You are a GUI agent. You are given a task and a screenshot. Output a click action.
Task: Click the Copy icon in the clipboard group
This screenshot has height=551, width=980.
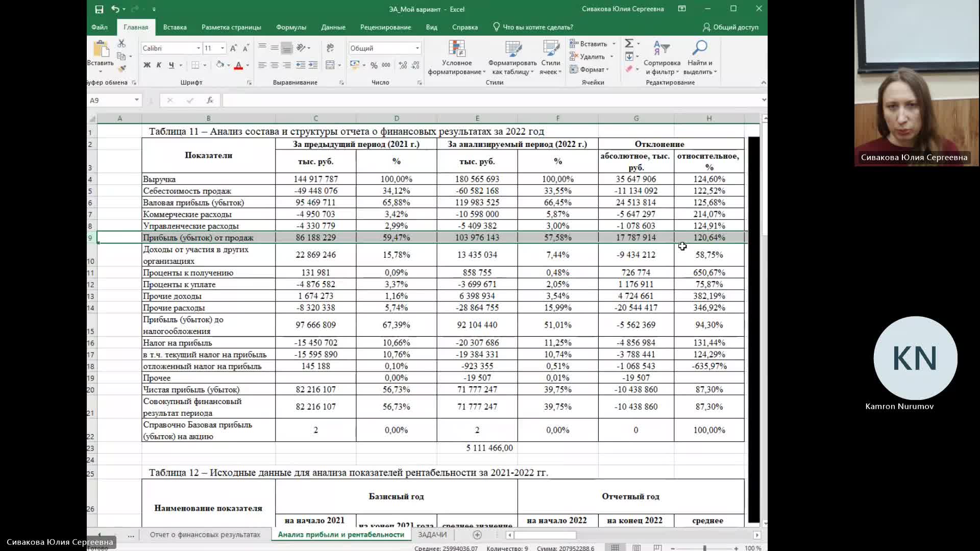(121, 56)
